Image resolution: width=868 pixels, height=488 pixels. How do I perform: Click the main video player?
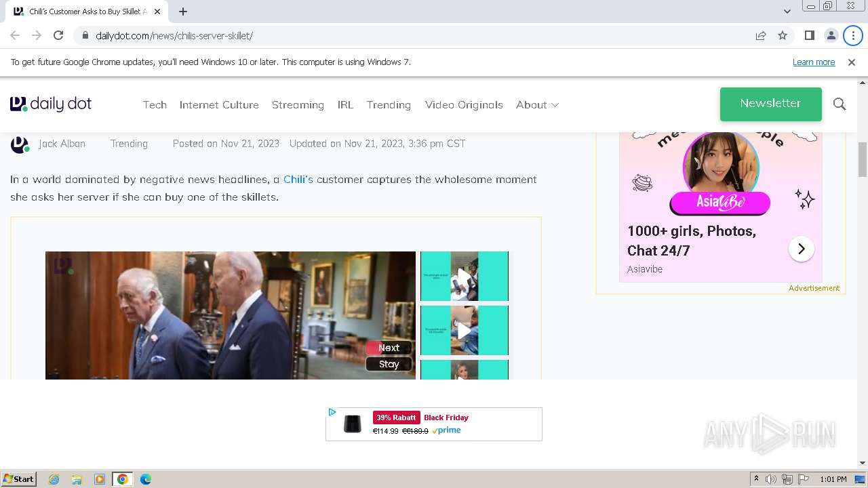pyautogui.click(x=231, y=315)
